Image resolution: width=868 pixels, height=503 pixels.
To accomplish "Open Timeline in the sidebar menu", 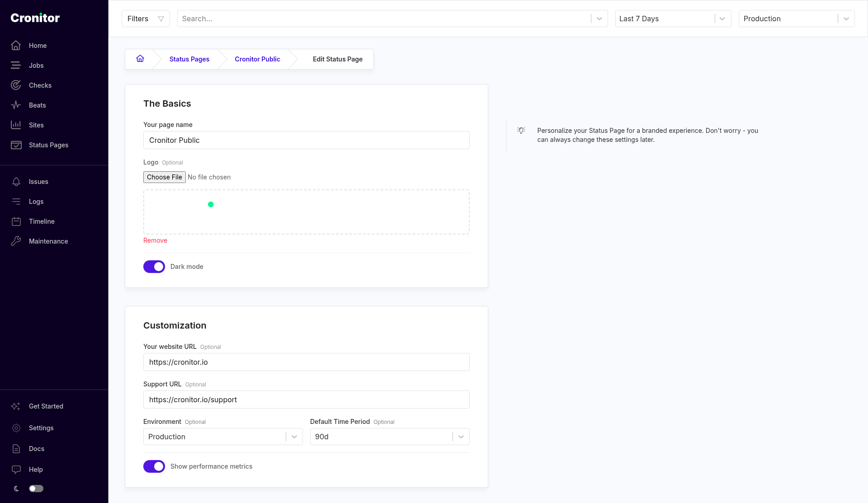I will click(42, 221).
